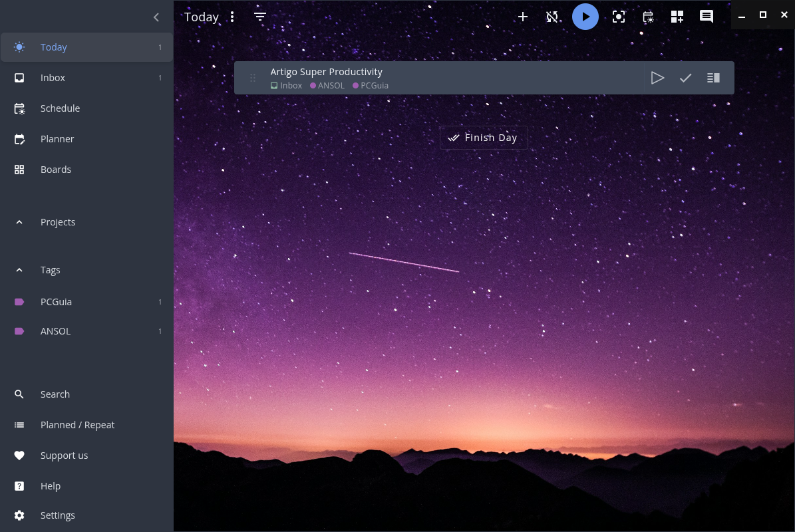This screenshot has height=532, width=795.
Task: Trigger the sync icon in top toolbar
Action: point(552,17)
